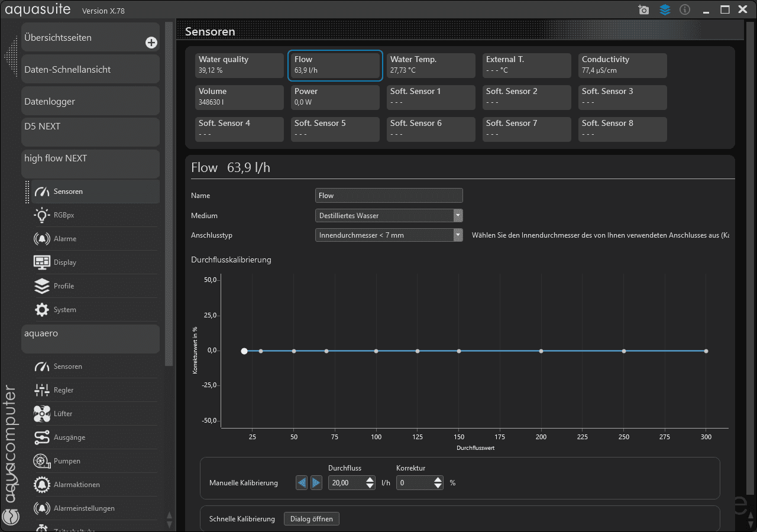
Task: Expand the Übersichtsseiten section
Action: [x=90, y=37]
